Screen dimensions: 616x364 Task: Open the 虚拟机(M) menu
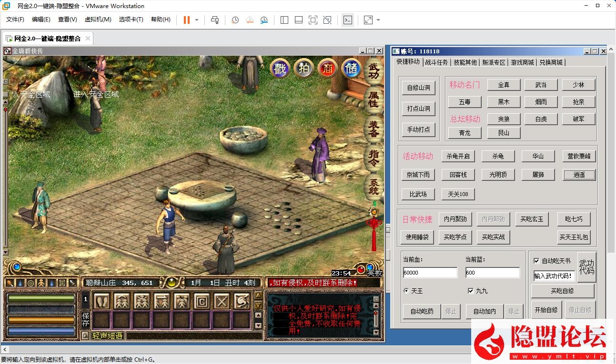(97, 20)
